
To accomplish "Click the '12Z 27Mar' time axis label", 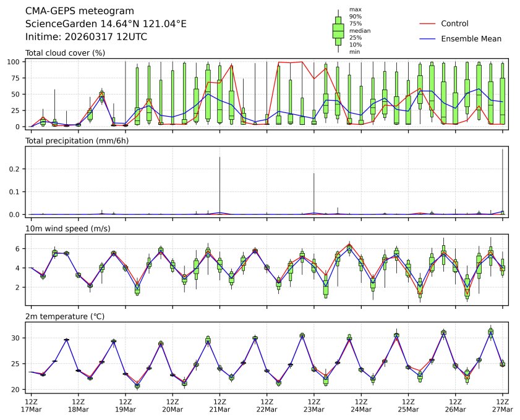I will [x=502, y=405].
